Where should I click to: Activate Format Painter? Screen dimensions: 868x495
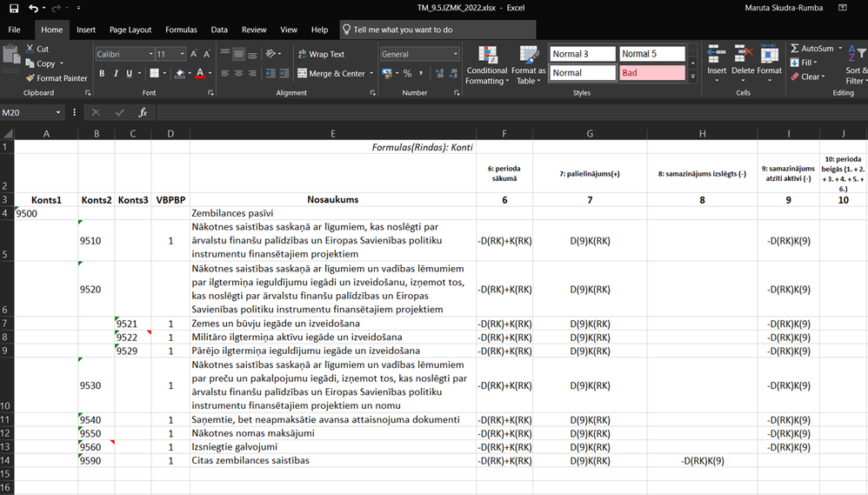pyautogui.click(x=57, y=78)
